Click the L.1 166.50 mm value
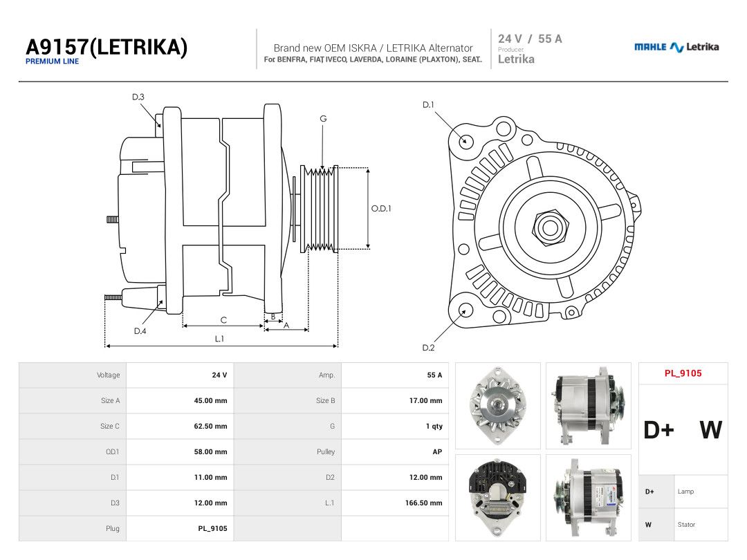The height and width of the screenshot is (560, 747). point(423,503)
